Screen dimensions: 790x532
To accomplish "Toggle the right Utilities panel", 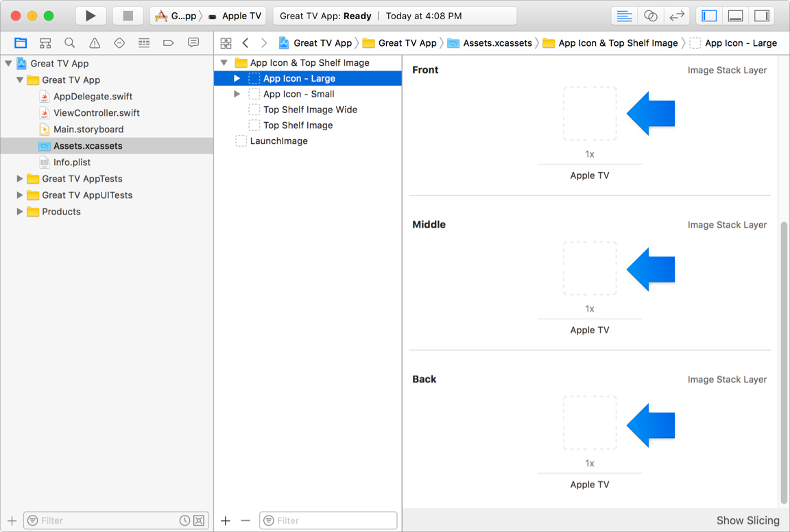I will (x=761, y=16).
